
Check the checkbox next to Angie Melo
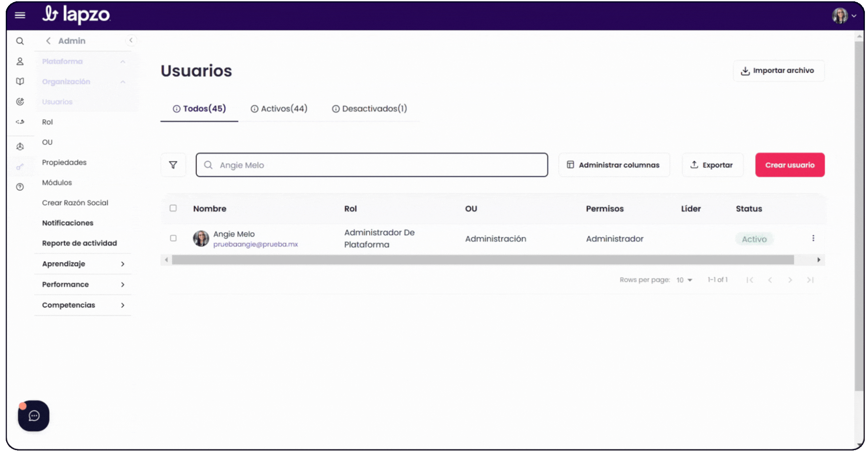point(173,238)
